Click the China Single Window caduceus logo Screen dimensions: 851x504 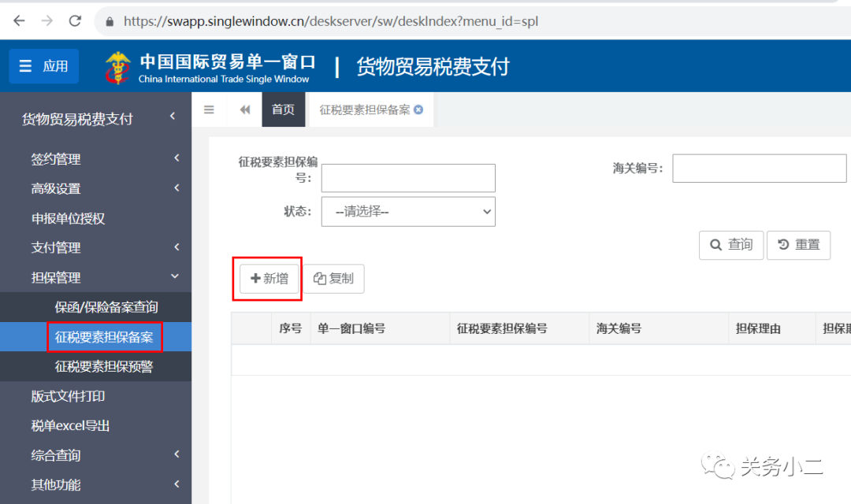coord(118,66)
